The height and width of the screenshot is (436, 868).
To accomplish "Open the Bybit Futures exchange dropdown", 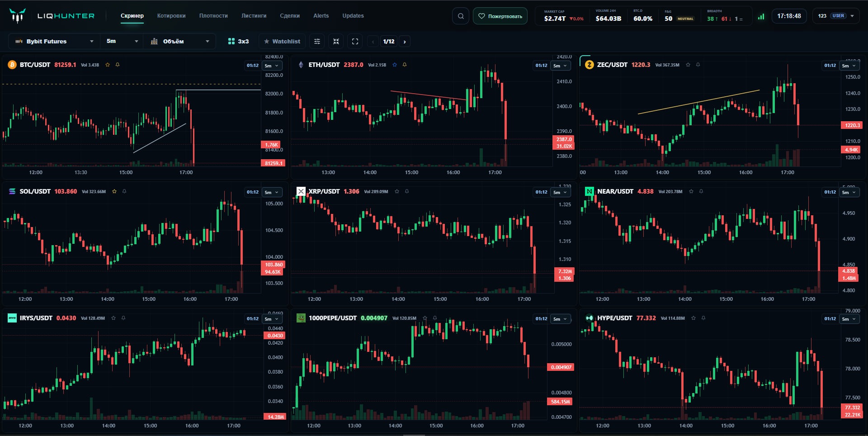I will (54, 41).
